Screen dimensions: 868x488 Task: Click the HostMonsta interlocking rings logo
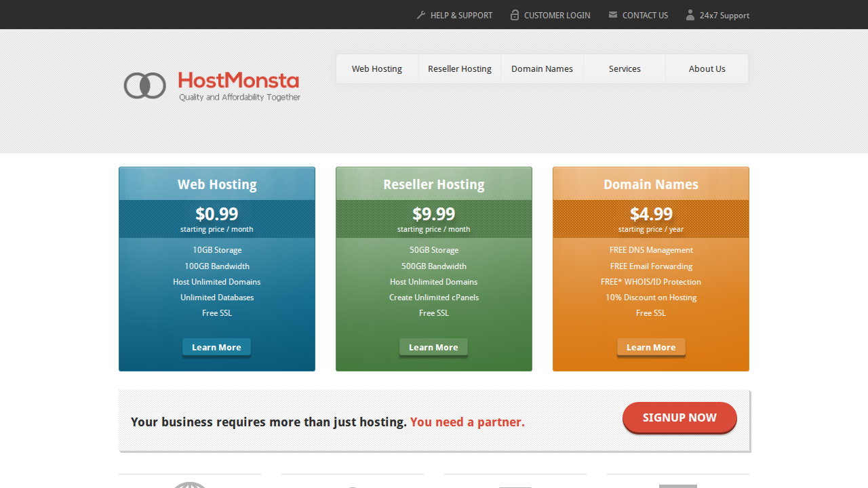[x=144, y=85]
